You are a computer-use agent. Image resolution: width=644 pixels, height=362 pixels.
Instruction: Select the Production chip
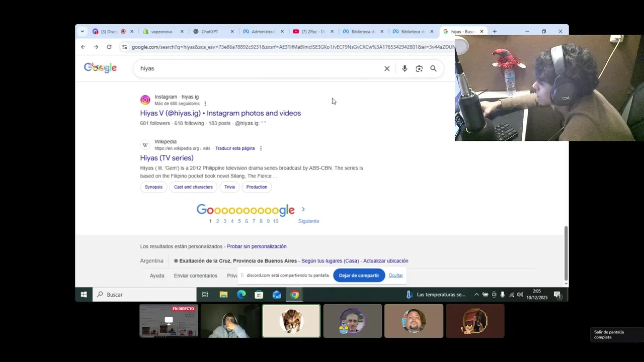click(257, 187)
